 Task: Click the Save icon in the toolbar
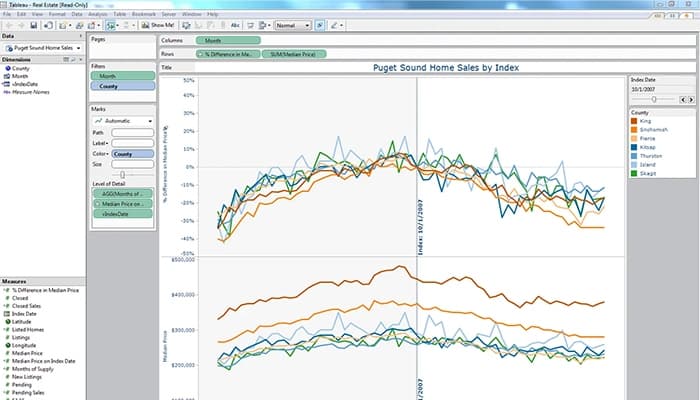33,24
